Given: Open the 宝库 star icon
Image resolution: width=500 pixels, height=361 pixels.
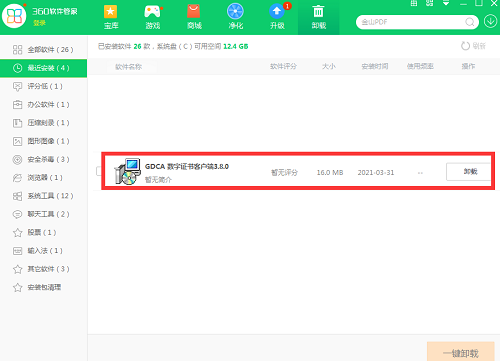Looking at the screenshot, I should point(110,12).
